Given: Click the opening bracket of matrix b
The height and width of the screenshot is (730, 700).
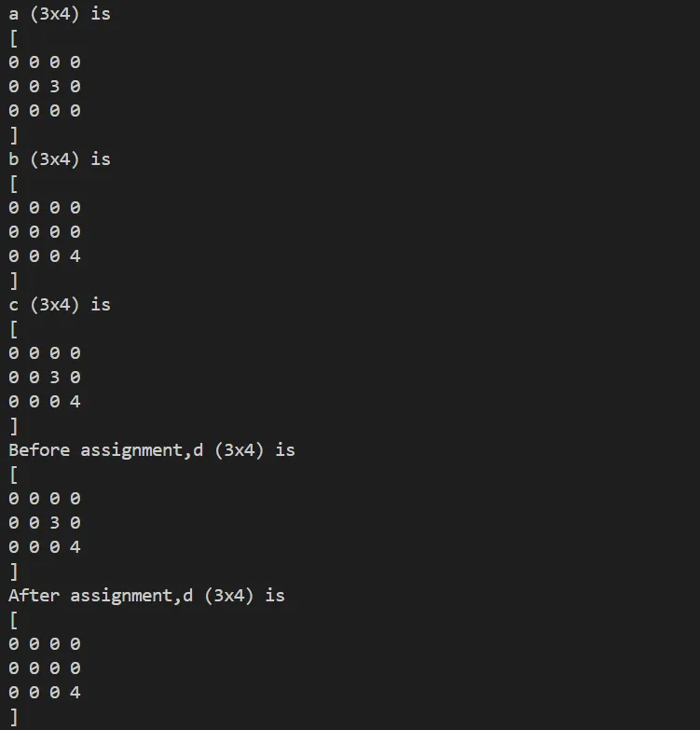Looking at the screenshot, I should [13, 185].
